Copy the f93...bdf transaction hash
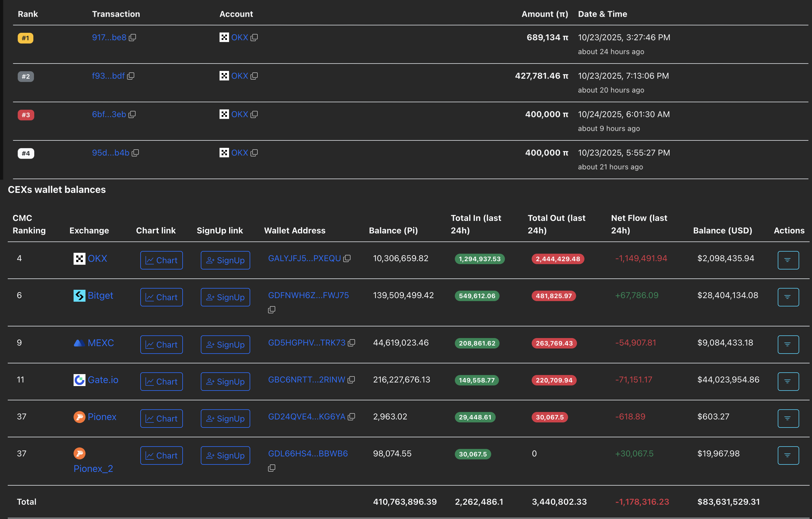The image size is (812, 519). click(x=131, y=76)
